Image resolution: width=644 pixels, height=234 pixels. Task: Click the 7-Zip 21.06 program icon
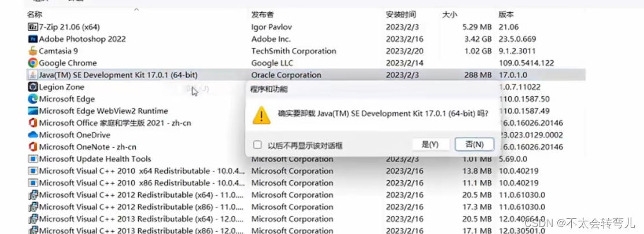pyautogui.click(x=32, y=27)
